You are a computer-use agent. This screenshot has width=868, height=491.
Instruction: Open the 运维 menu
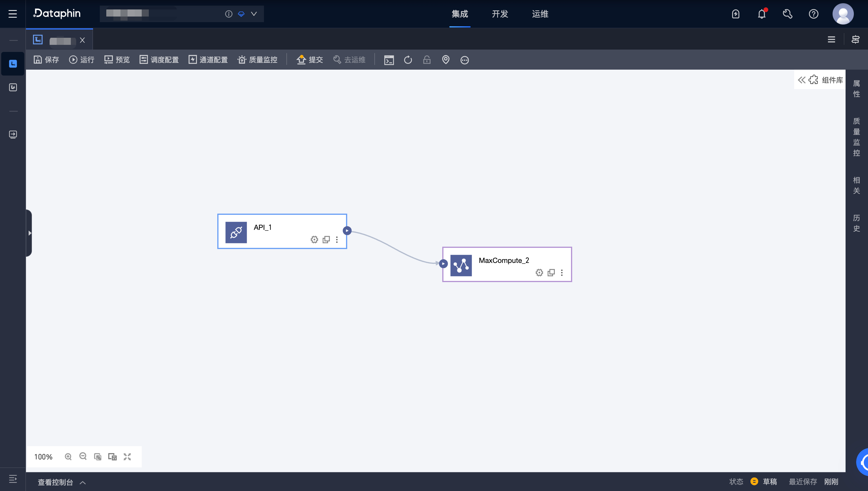[x=540, y=14]
